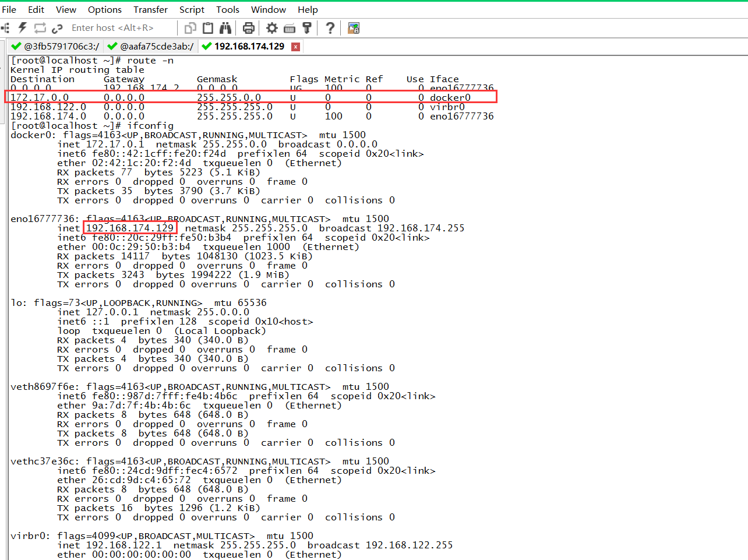Click ether 02:42:1c:20:f2:4d MAC address
748x560 pixels.
click(124, 163)
